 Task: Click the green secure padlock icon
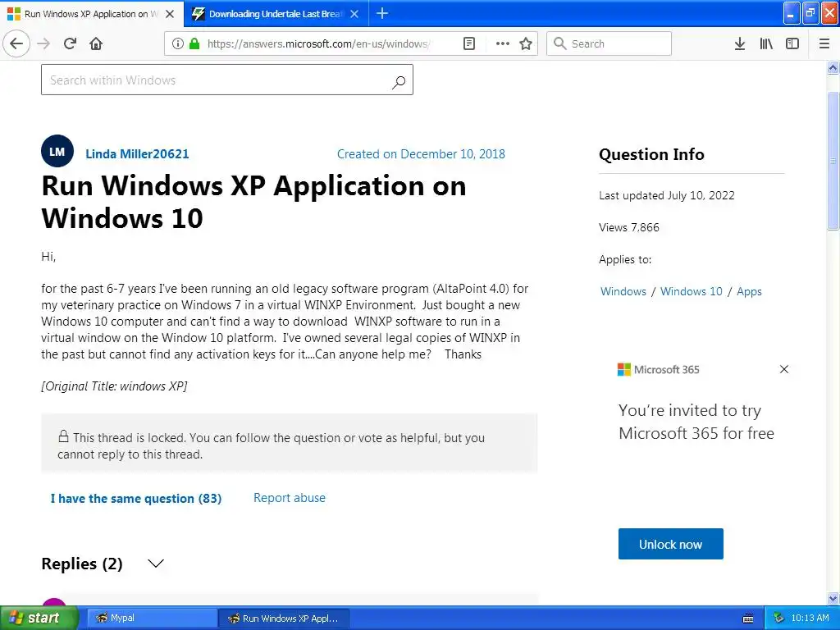[x=194, y=43]
